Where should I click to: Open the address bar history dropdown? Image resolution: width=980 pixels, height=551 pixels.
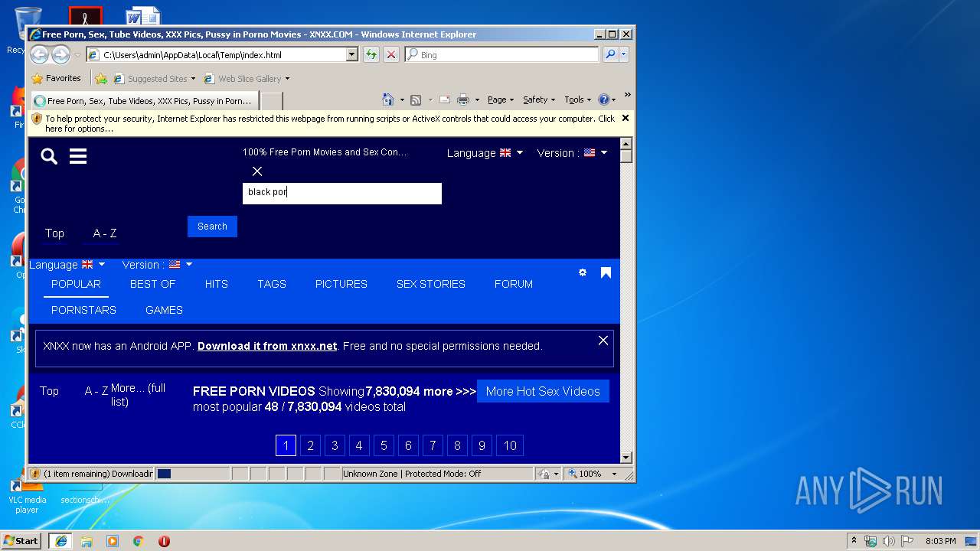pos(352,54)
